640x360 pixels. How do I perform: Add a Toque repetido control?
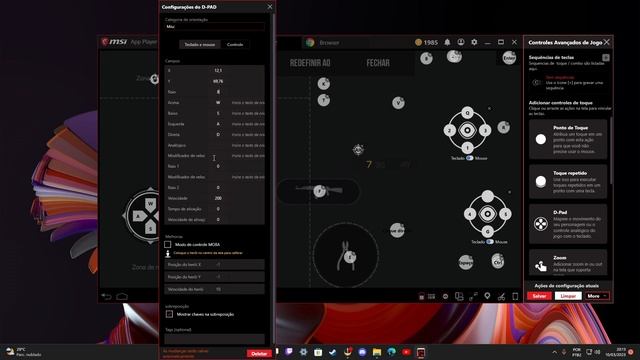pyautogui.click(x=568, y=182)
